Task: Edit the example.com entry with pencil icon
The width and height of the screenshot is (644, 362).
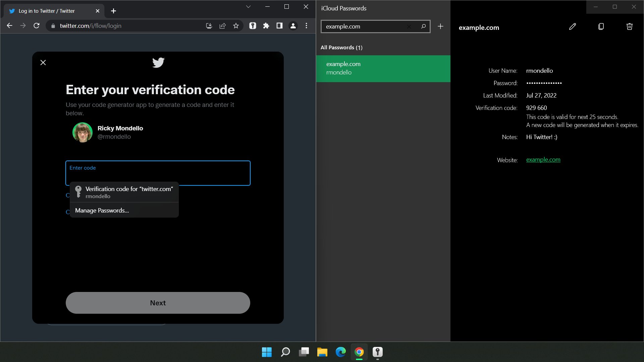Action: [573, 26]
